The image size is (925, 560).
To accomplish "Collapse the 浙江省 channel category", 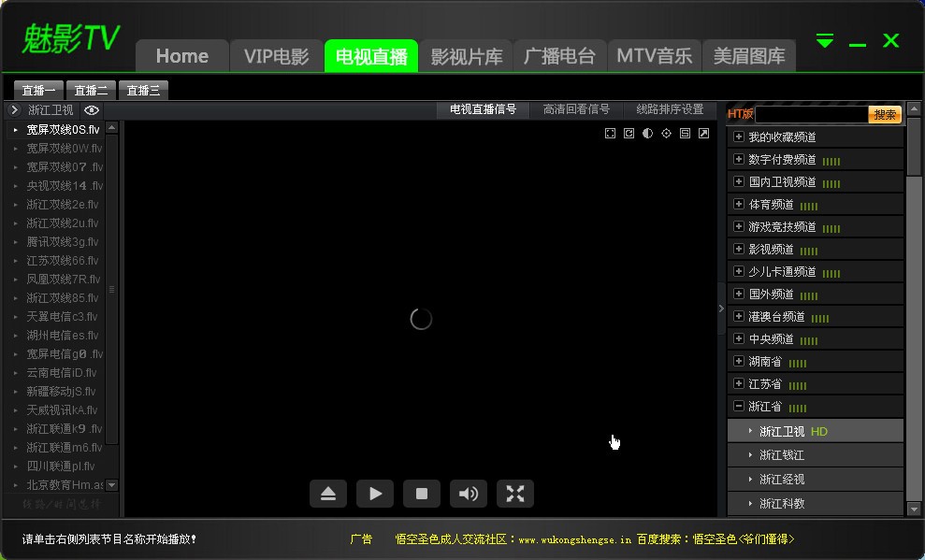I will tap(739, 406).
